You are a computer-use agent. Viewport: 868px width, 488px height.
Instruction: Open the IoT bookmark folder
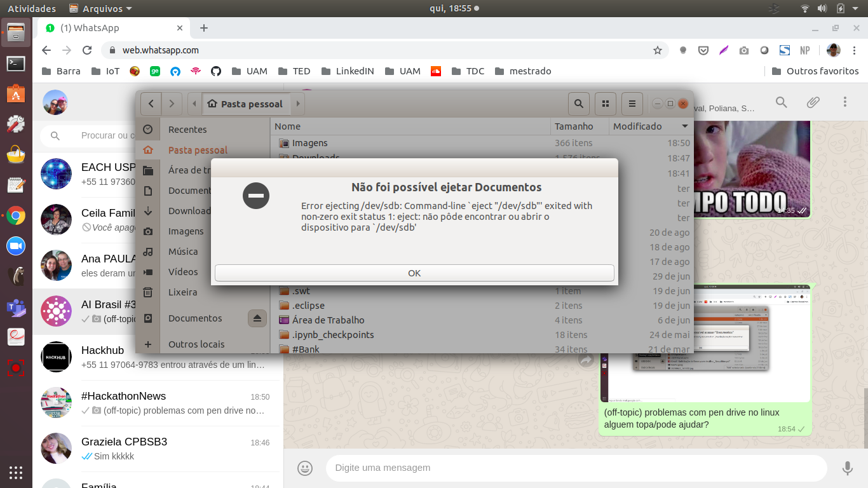(105, 71)
